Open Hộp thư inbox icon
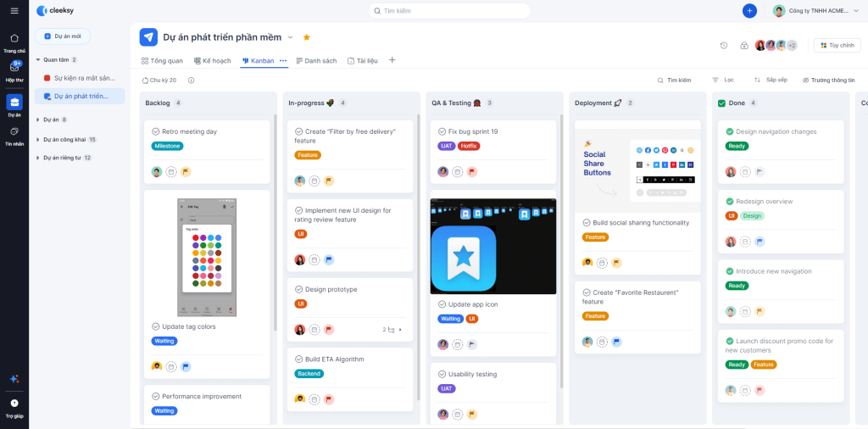Screen dimensions: 868x429 point(14,68)
